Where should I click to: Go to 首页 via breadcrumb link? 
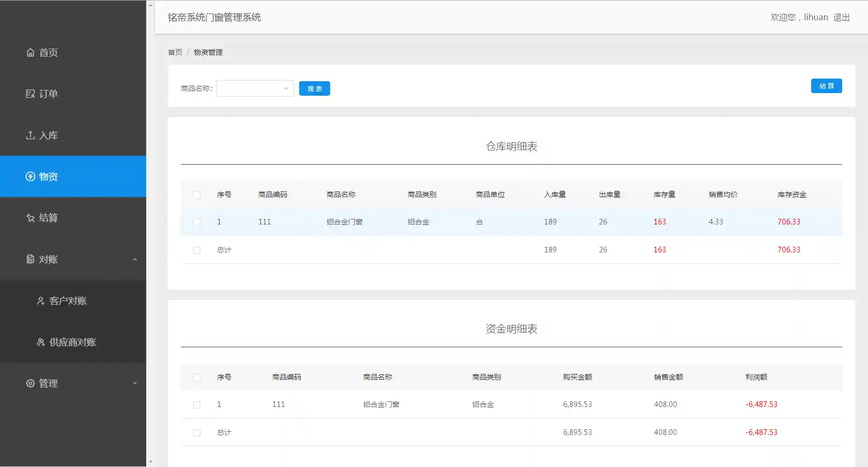click(175, 52)
